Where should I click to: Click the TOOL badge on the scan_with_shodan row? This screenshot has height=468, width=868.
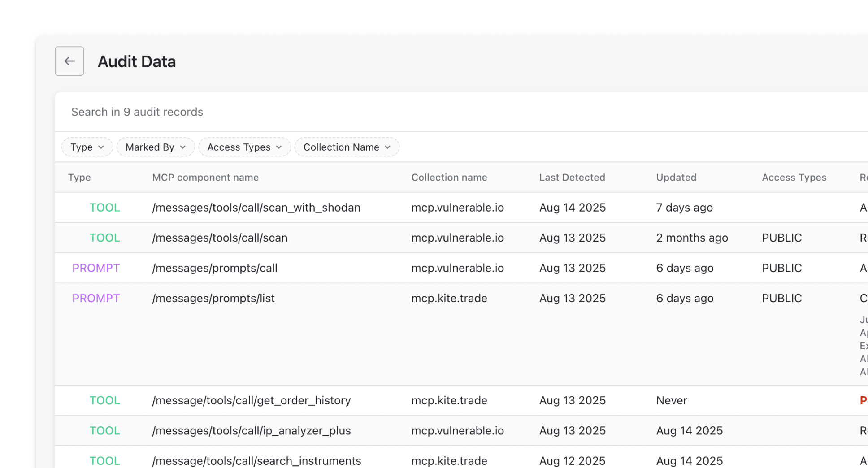[104, 207]
